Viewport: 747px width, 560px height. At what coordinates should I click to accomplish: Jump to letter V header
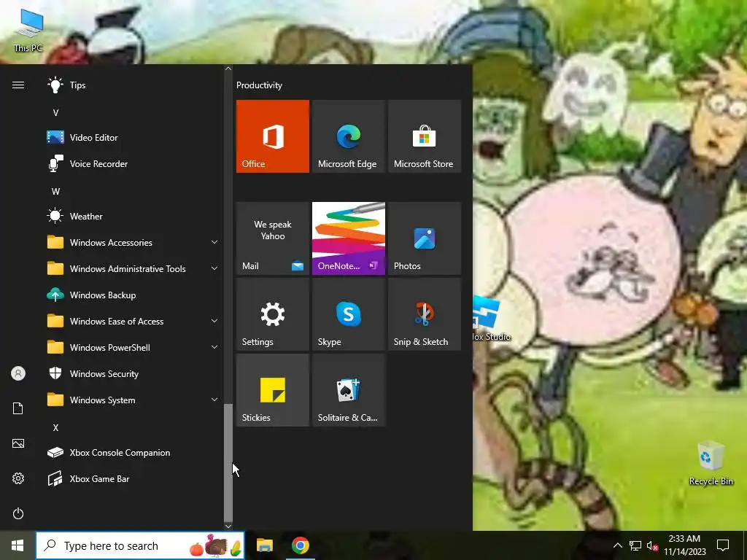pos(55,113)
